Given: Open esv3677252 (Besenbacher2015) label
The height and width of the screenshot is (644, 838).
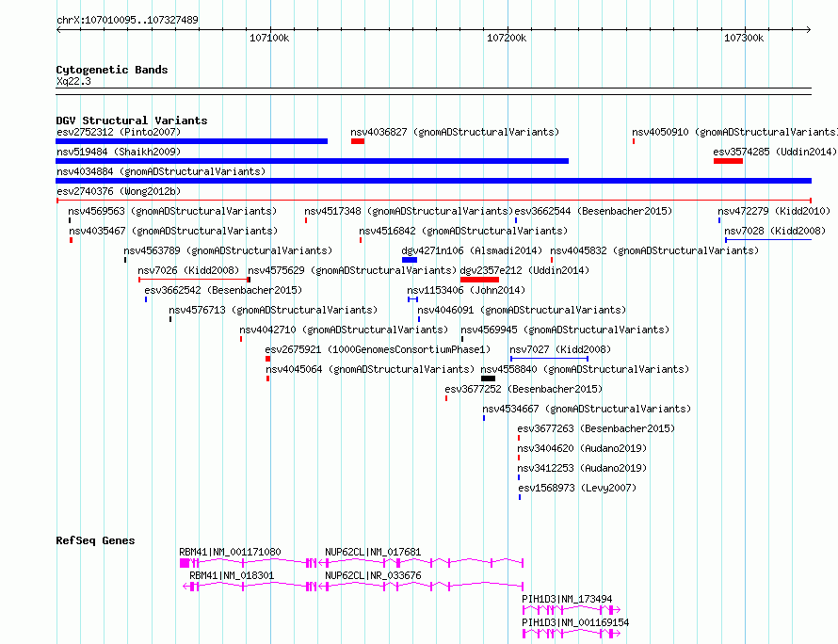Looking at the screenshot, I should tap(524, 389).
